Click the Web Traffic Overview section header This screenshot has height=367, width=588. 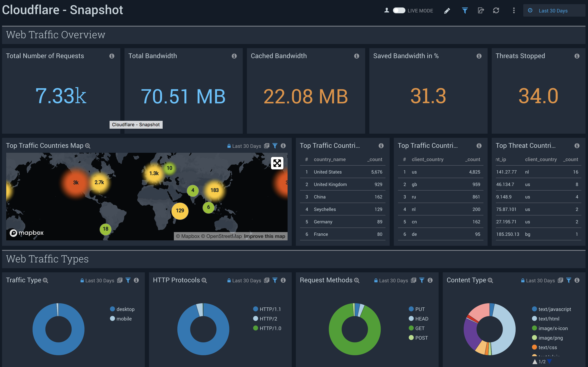(56, 35)
